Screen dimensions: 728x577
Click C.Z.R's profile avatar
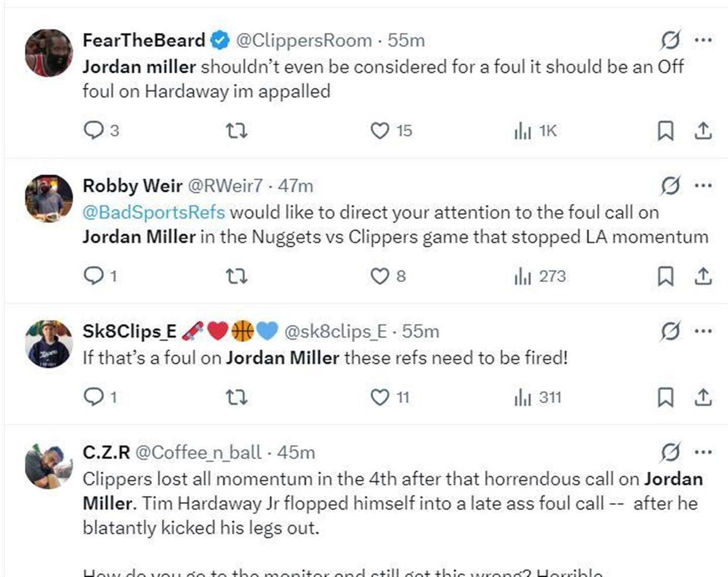coord(49,466)
